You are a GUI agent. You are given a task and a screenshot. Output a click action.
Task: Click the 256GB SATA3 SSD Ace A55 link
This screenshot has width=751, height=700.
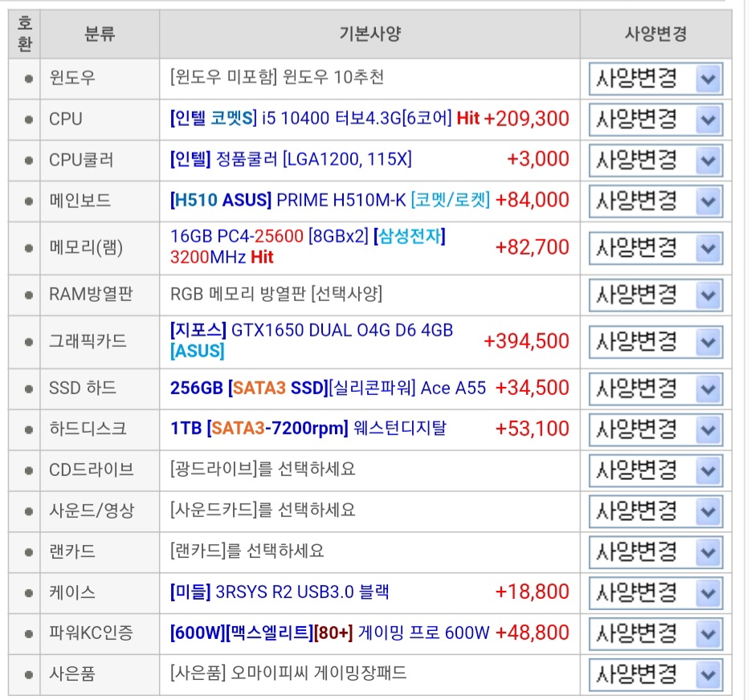(328, 388)
